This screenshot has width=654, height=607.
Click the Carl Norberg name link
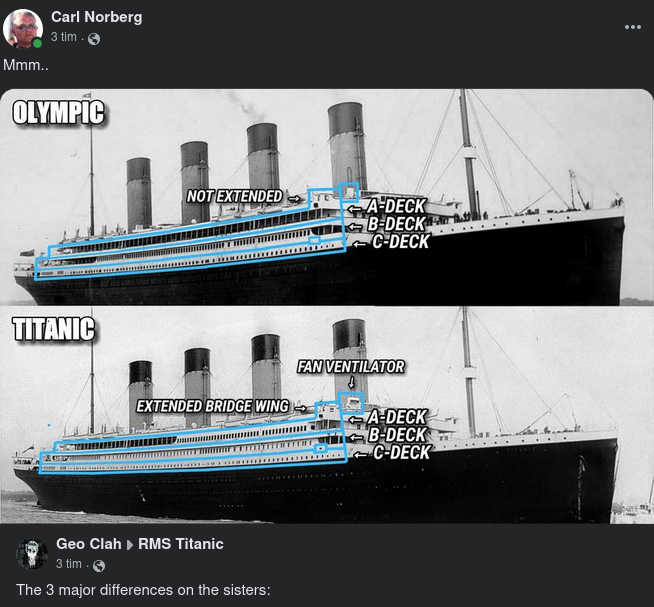pos(96,17)
